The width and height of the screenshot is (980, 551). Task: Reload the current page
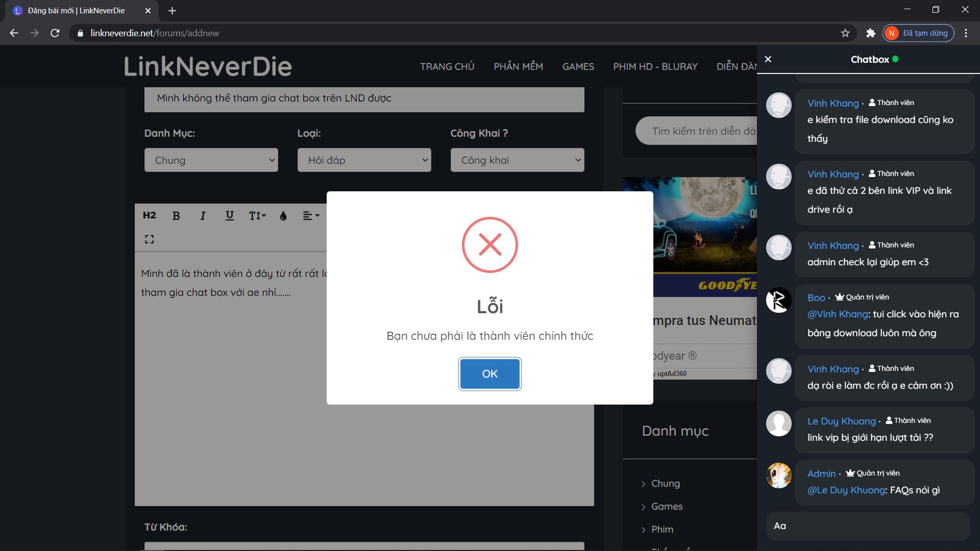[55, 33]
